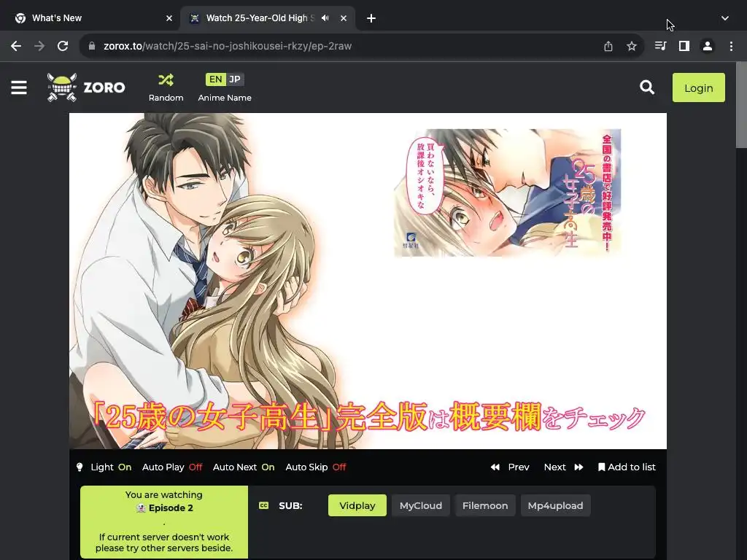Click the video player area
The image size is (747, 560).
coord(368,281)
